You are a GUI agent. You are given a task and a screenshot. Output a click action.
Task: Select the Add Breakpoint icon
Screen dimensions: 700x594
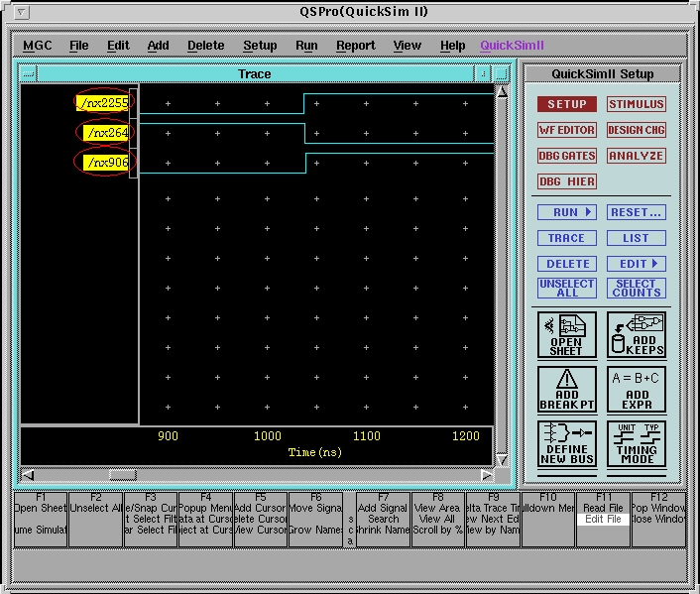tap(566, 390)
